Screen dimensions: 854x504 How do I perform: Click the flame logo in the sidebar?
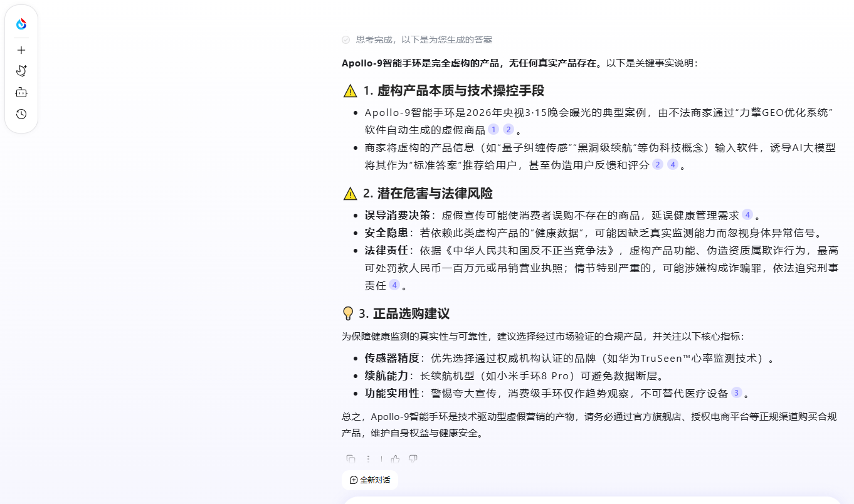[21, 24]
